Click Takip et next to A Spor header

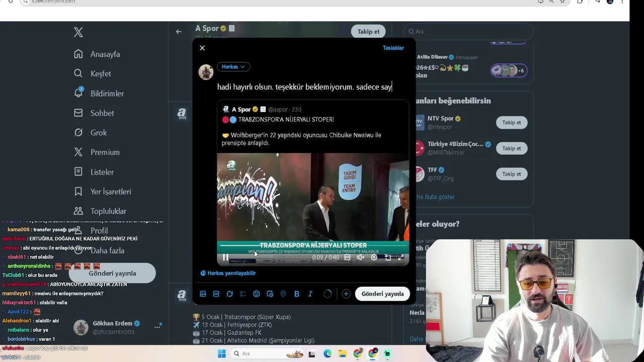(x=368, y=32)
